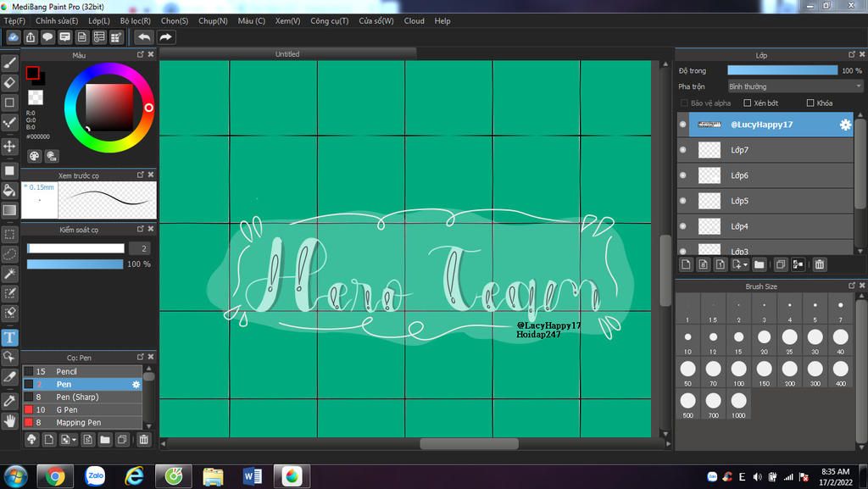Screen dimensions: 868x489
Task: Switch to the Untitled canvas tab
Action: (x=288, y=53)
